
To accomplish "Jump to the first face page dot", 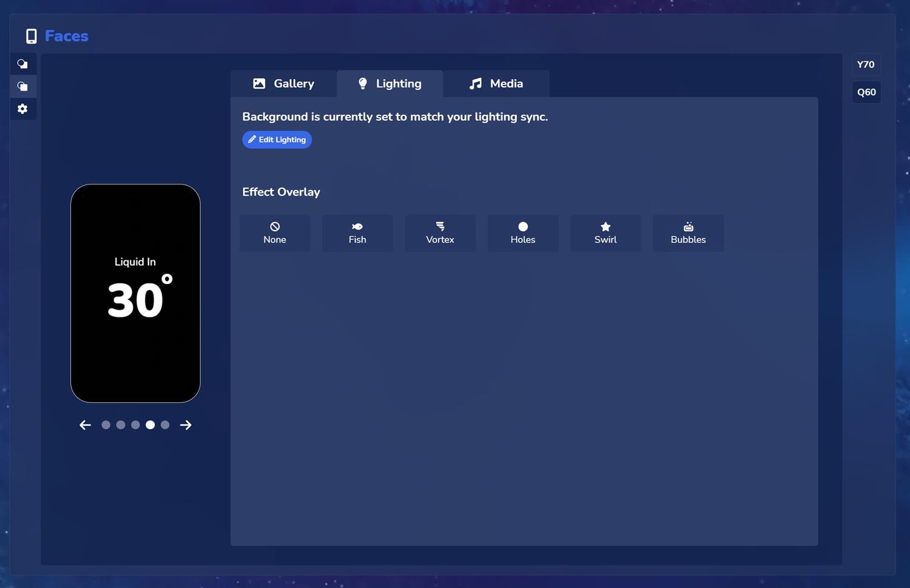I will pos(106,425).
